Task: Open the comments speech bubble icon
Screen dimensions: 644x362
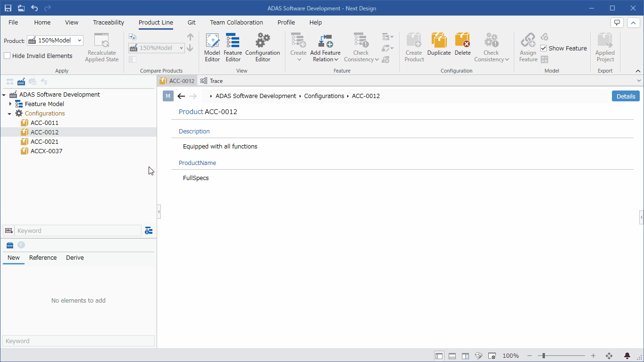Action: point(617,23)
